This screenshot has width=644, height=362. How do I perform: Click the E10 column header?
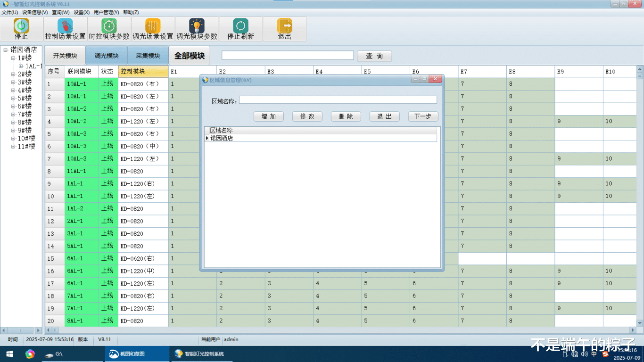[x=619, y=72]
